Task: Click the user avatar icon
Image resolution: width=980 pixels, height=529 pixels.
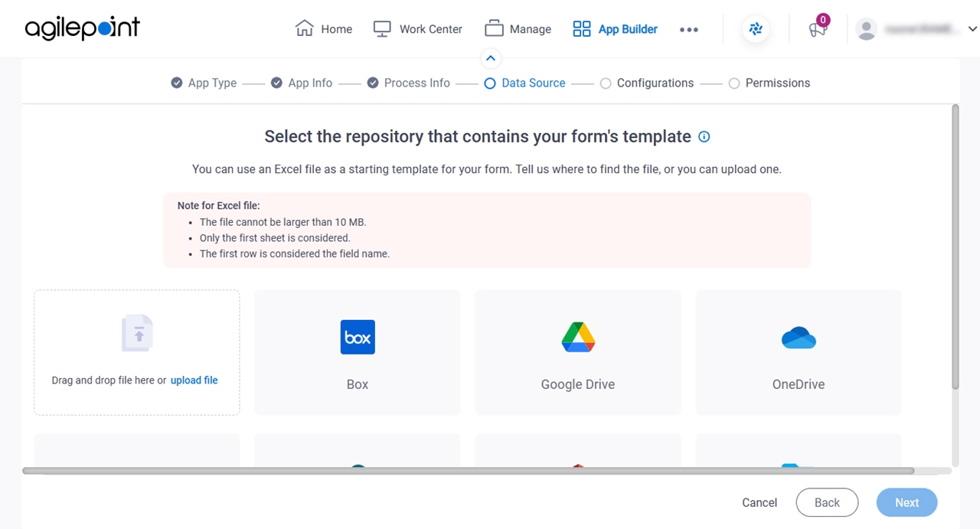Action: (866, 29)
